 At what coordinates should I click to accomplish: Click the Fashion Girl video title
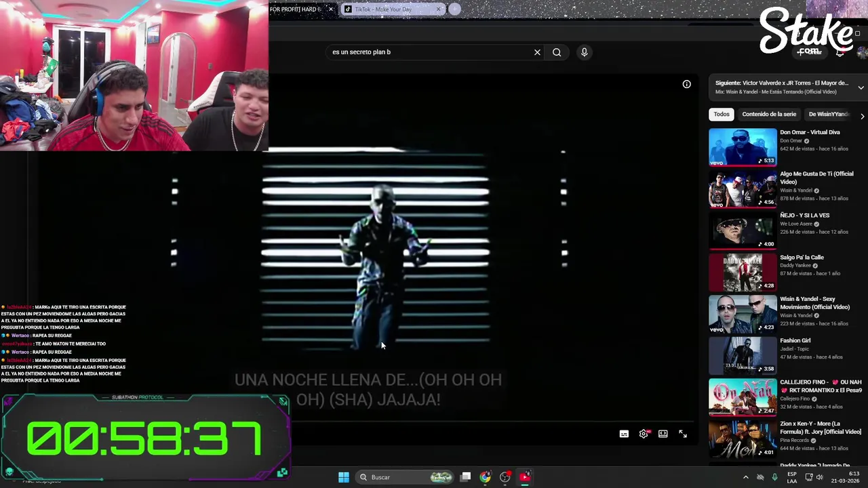(x=795, y=341)
